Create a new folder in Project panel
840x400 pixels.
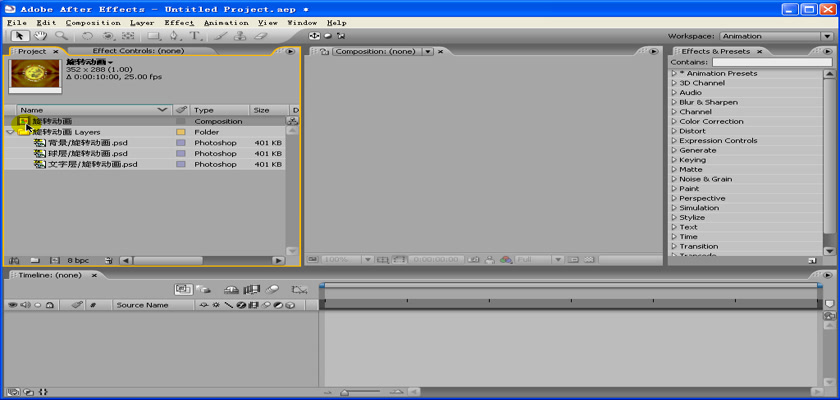coord(35,260)
